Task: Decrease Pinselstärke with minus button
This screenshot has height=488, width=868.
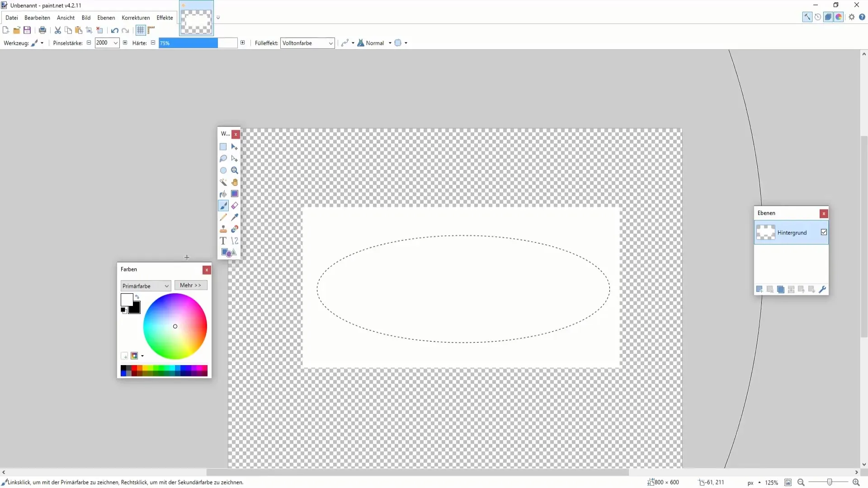Action: click(x=89, y=43)
